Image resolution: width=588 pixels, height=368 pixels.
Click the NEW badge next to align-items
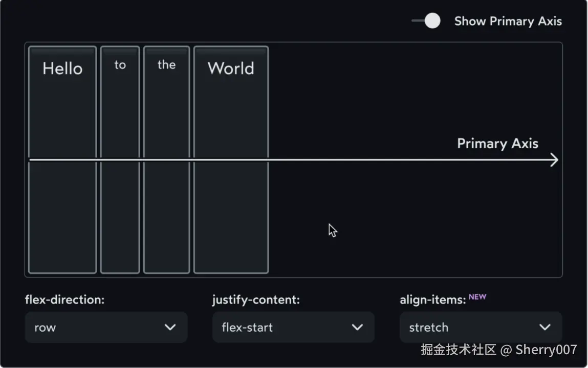[x=477, y=295]
